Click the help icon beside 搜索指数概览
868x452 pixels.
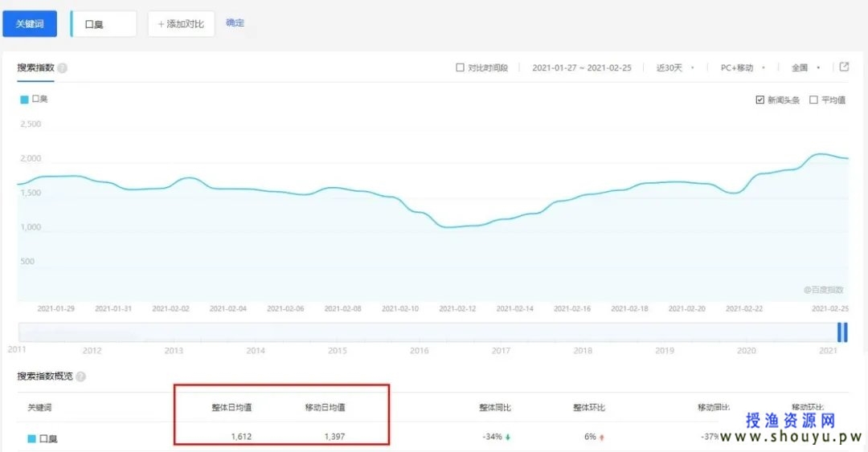80,377
